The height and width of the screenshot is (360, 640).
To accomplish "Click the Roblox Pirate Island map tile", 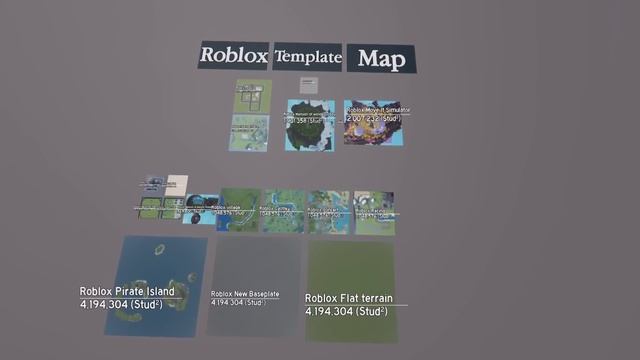I will pyautogui.click(x=156, y=286).
